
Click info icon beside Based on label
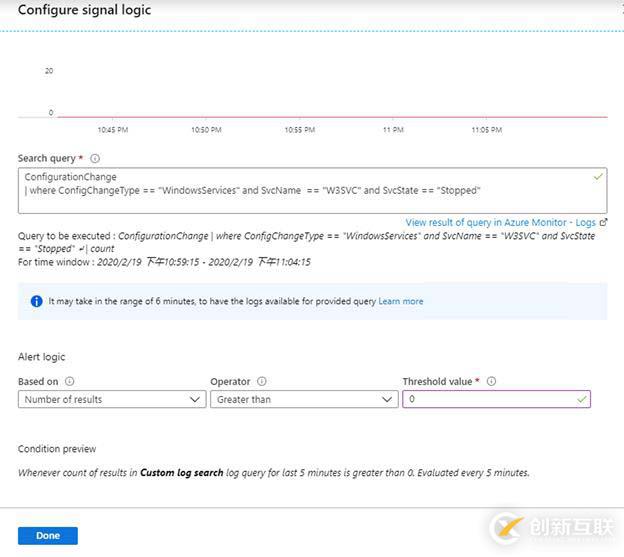coord(69,381)
